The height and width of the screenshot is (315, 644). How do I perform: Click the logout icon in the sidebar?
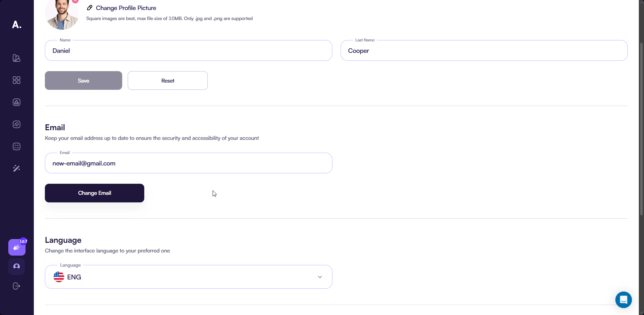[17, 286]
